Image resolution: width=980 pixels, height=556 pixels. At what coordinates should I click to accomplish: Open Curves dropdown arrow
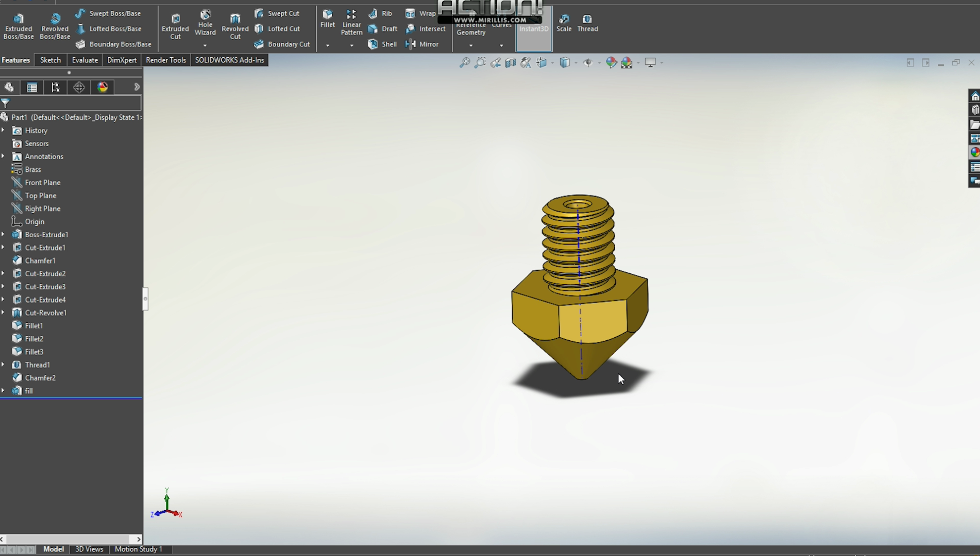[x=501, y=45]
